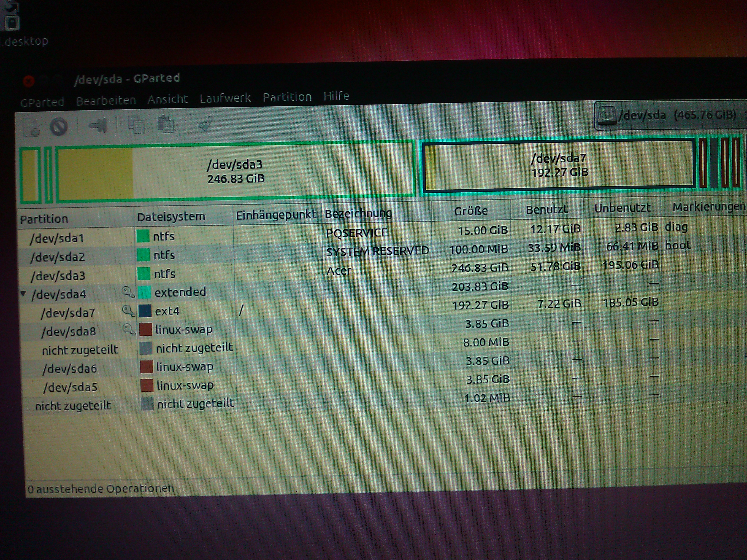Click the Paste partition toolbar icon

coord(165,124)
